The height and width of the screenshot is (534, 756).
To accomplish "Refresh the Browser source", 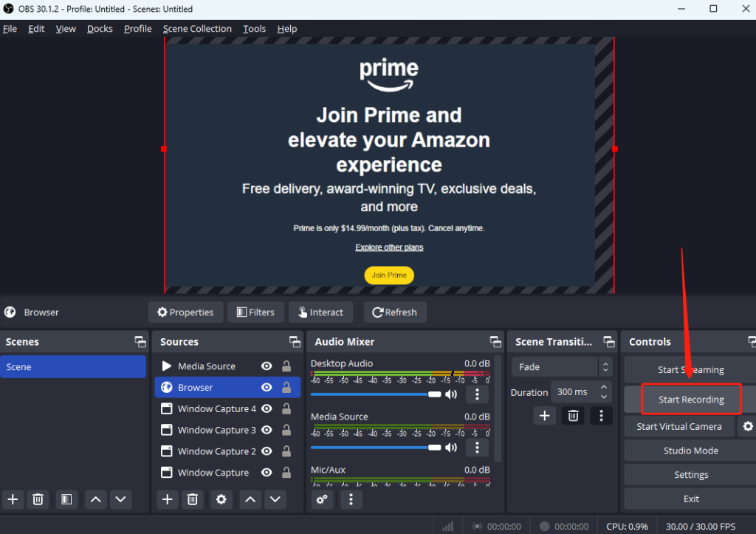I will 395,312.
